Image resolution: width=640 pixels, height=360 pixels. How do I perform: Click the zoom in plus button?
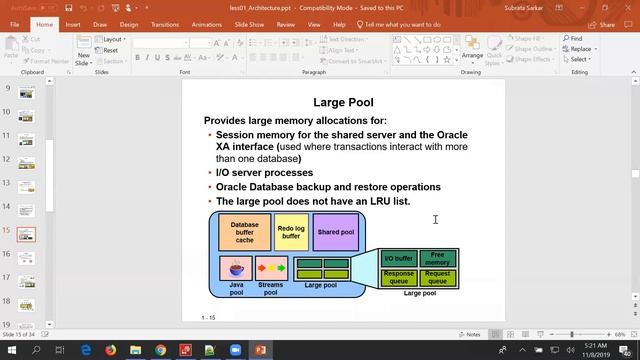pyautogui.click(x=609, y=334)
